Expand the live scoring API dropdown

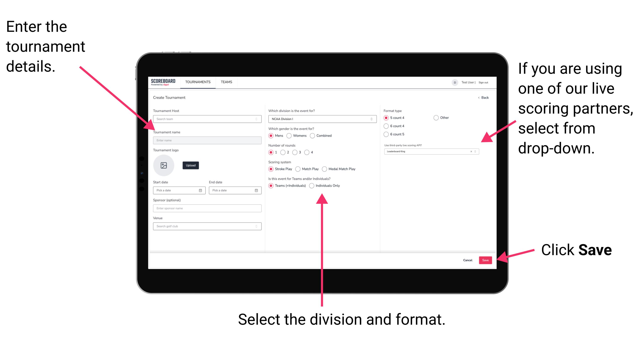476,152
